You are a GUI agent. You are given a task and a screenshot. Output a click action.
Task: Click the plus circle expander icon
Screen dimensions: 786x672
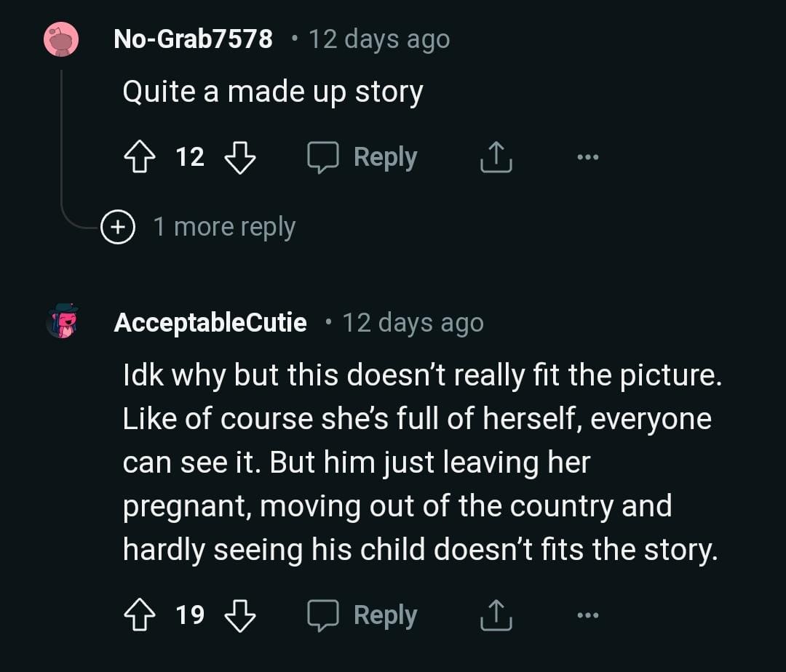pyautogui.click(x=117, y=227)
